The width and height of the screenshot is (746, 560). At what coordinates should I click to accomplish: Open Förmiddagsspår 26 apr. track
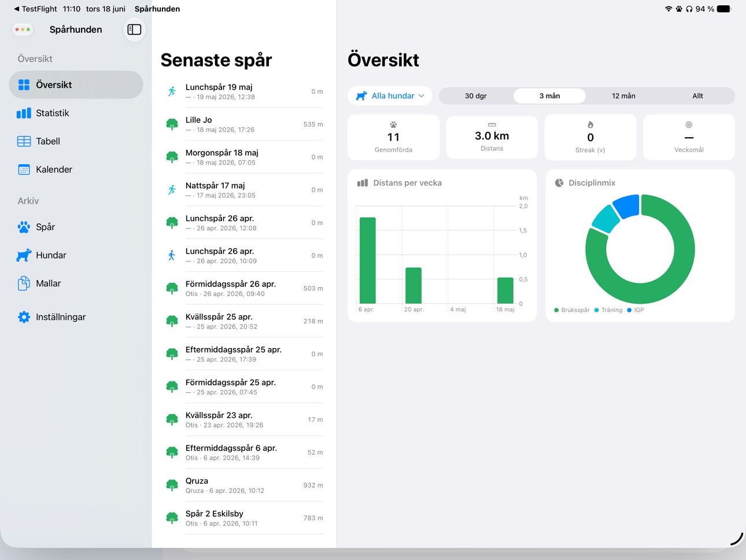(x=243, y=288)
